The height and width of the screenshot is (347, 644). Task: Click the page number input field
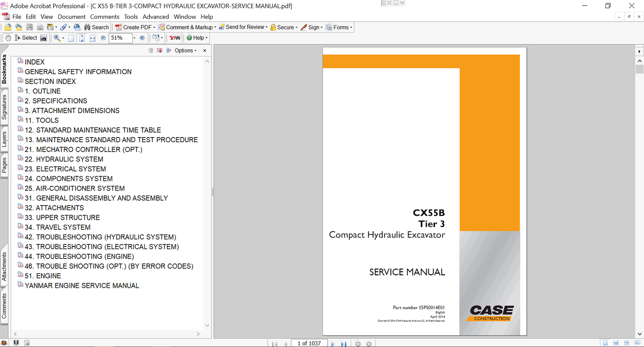[x=309, y=343]
